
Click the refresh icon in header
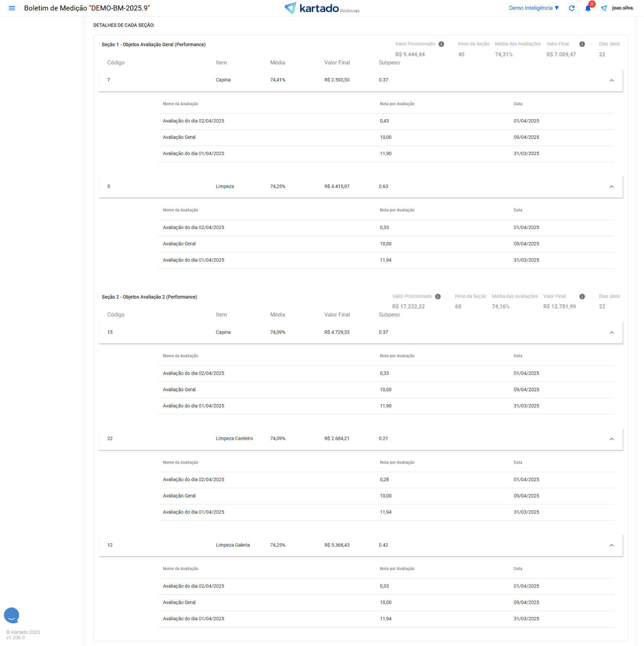pyautogui.click(x=571, y=8)
